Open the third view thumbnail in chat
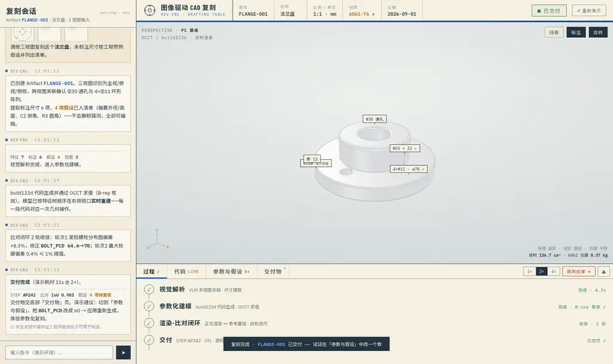This screenshot has height=364, width=613. coord(76,33)
